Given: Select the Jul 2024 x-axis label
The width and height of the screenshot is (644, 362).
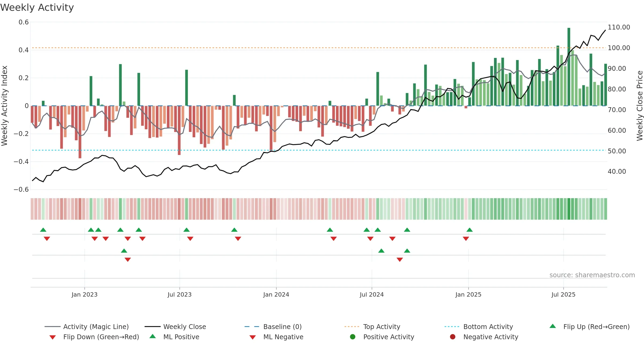Looking at the screenshot, I should [x=372, y=294].
